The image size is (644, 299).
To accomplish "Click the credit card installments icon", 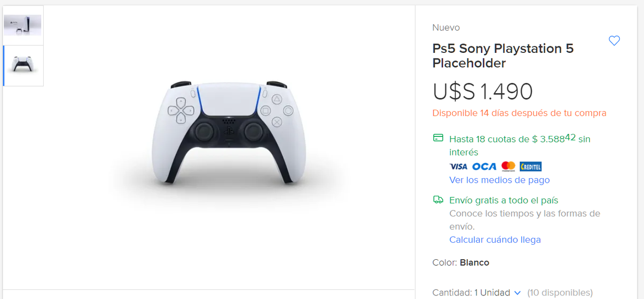I will tap(438, 138).
